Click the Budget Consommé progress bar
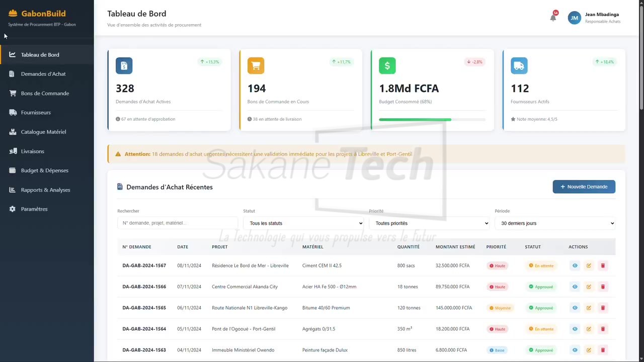The height and width of the screenshot is (362, 644). (432, 120)
